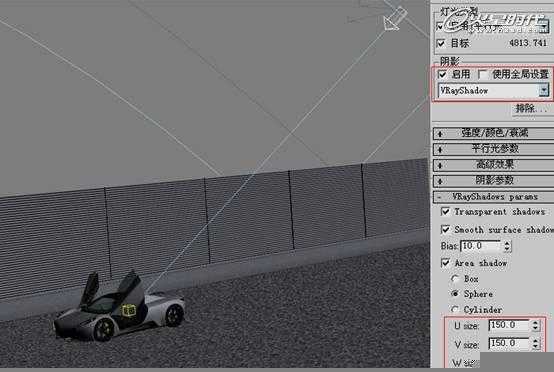Screen dimensions: 554x372
Task: Toggle Transparent shadows checkbox
Action: (x=446, y=212)
